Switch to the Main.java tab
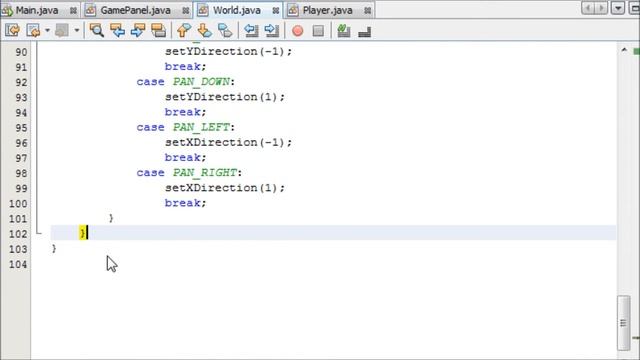The image size is (640, 360). (37, 10)
